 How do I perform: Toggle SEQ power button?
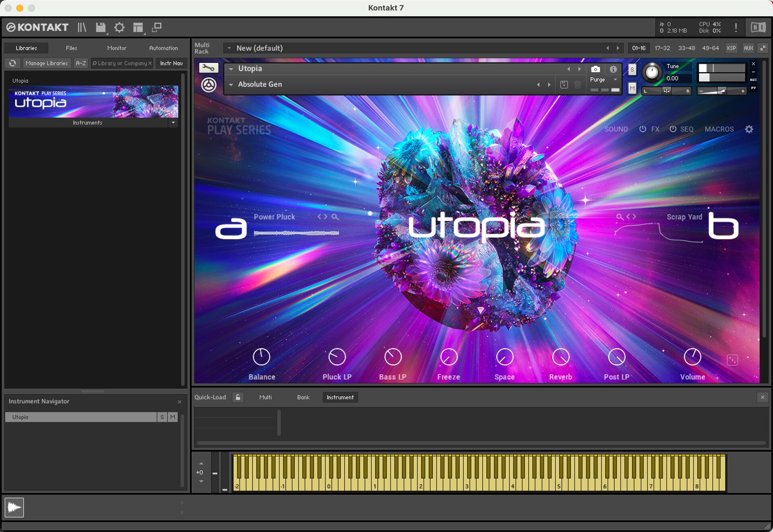[673, 129]
